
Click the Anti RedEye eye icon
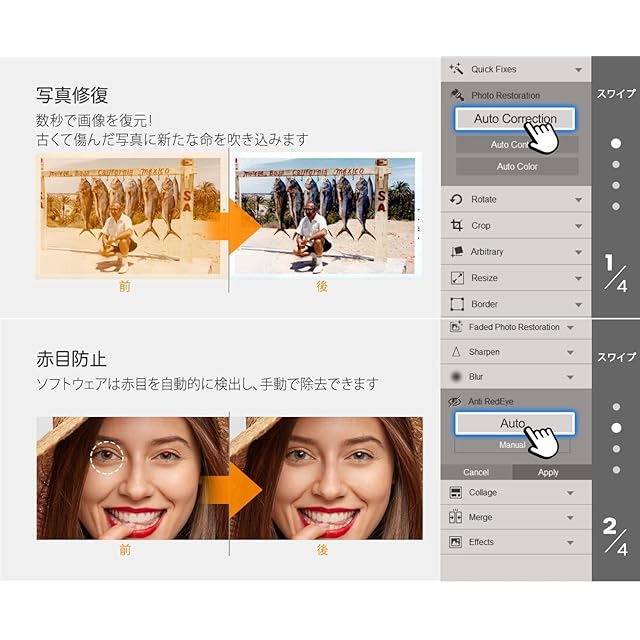tap(456, 401)
